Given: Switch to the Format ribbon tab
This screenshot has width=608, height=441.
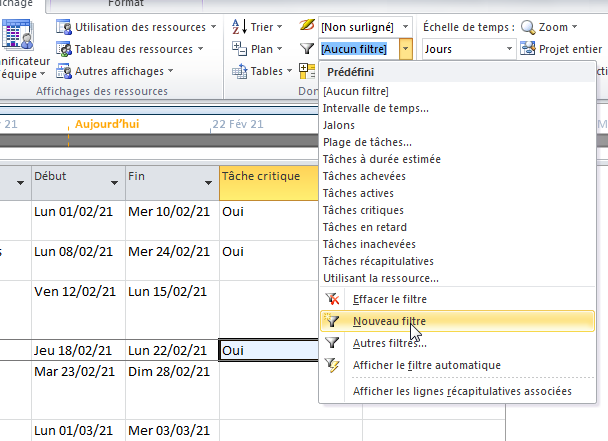Looking at the screenshot, I should click(x=139, y=4).
